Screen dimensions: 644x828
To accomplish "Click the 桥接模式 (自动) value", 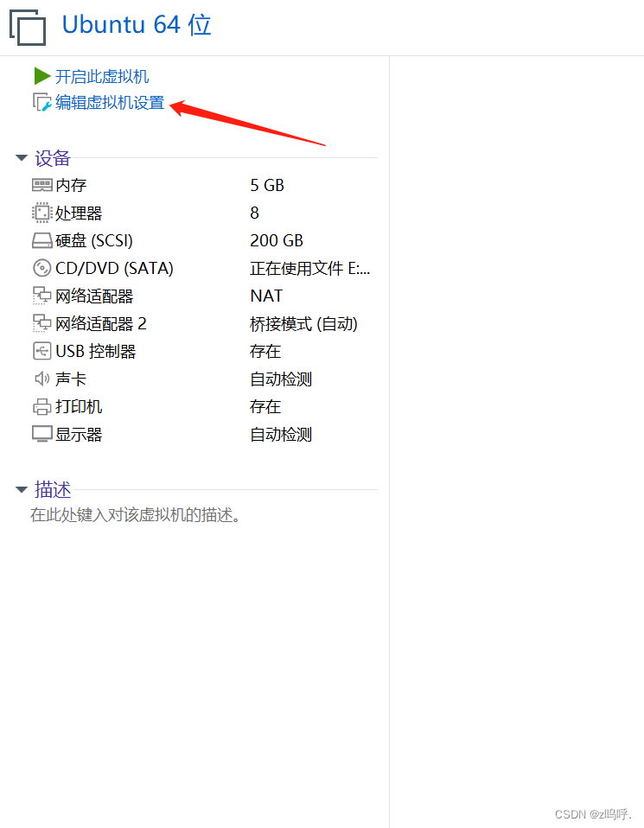I will (x=303, y=324).
